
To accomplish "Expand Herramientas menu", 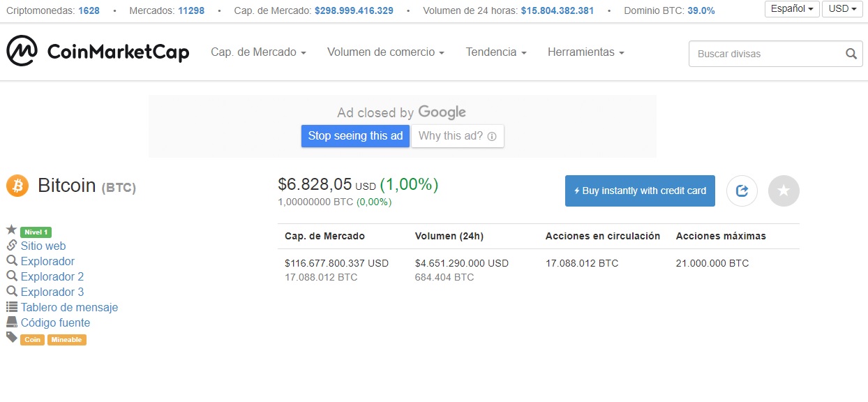I will [586, 52].
